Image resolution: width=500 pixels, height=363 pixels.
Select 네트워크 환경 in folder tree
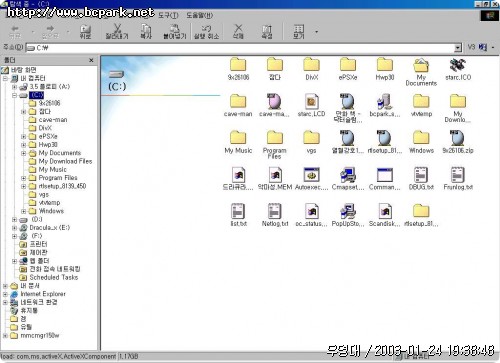(x=39, y=302)
